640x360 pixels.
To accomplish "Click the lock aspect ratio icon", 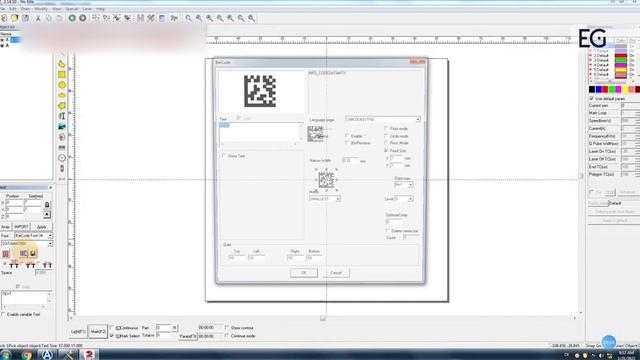I will click(47, 204).
